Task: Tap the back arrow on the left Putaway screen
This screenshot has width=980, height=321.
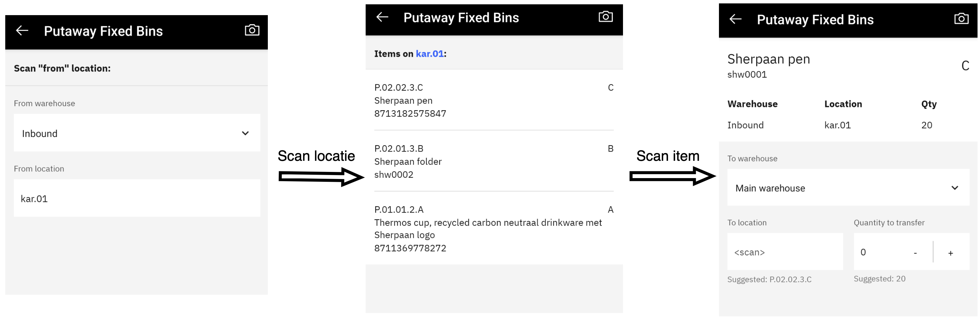Action: coord(22,31)
